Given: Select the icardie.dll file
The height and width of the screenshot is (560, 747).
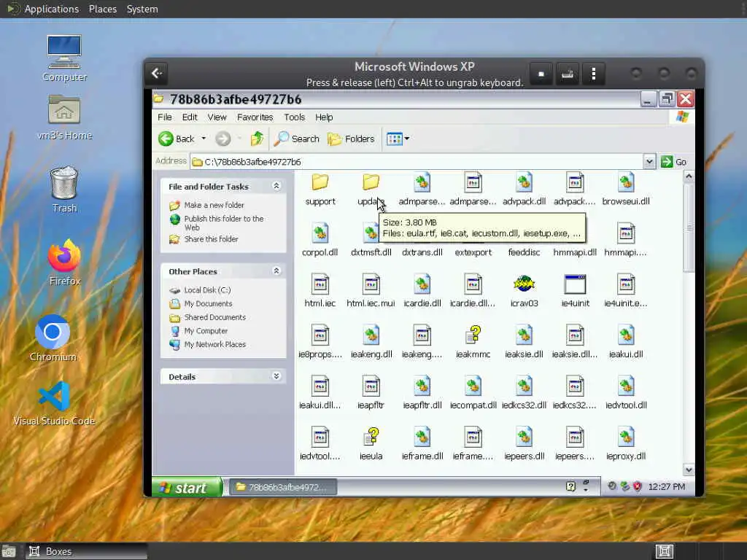Looking at the screenshot, I should [x=422, y=291].
